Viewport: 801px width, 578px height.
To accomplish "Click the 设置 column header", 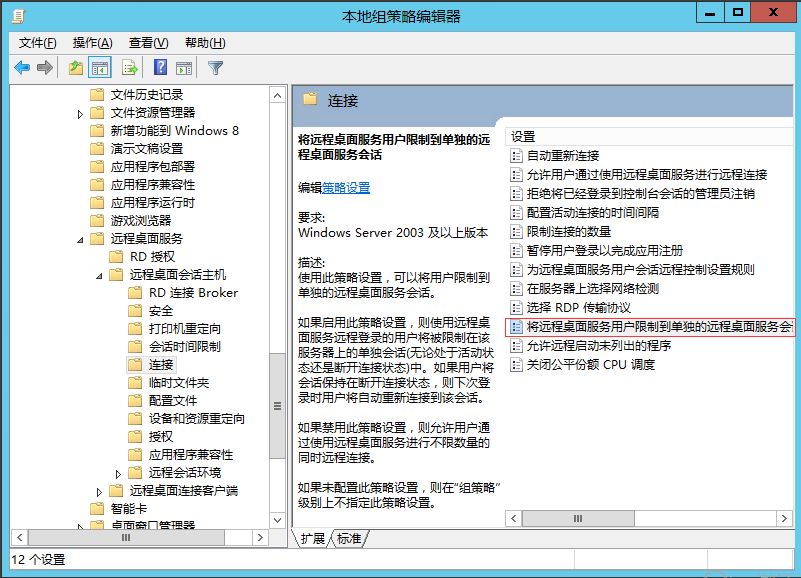I will [x=649, y=136].
